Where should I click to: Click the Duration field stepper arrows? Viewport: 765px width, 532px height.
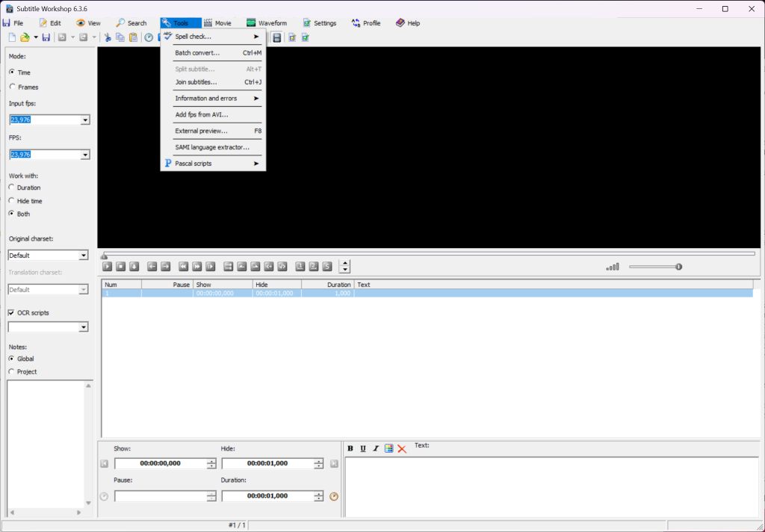(x=318, y=496)
